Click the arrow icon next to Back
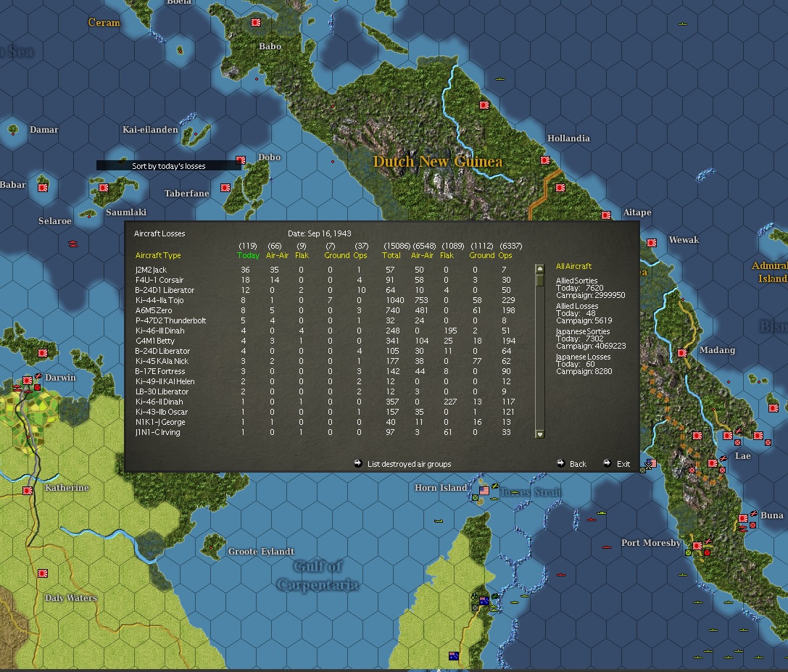This screenshot has width=788, height=672. click(561, 463)
